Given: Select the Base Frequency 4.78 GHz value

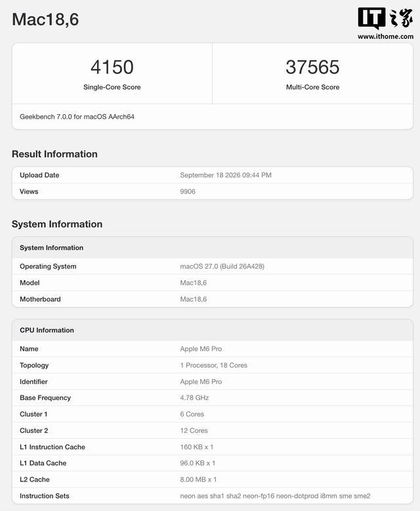Looking at the screenshot, I should pyautogui.click(x=194, y=398).
